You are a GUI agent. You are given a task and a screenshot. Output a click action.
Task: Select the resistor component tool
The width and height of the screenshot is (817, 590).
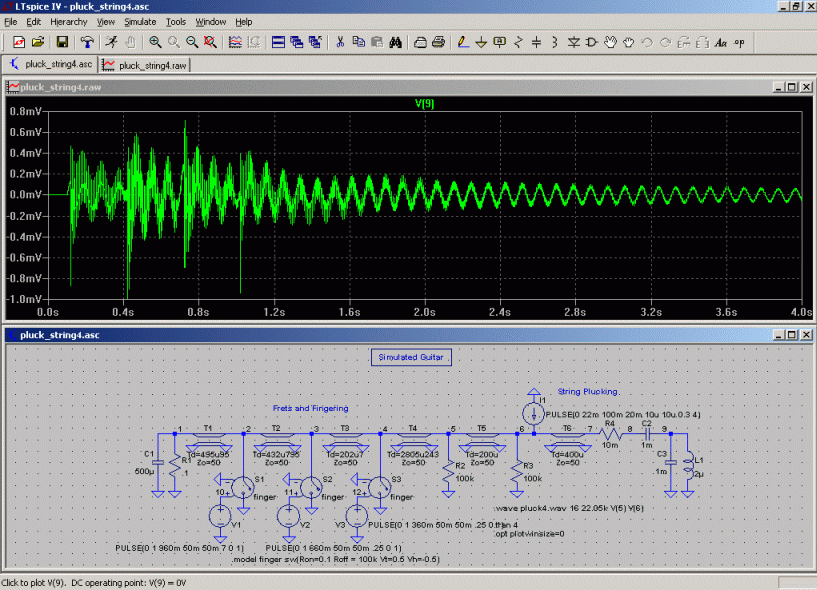pos(518,42)
